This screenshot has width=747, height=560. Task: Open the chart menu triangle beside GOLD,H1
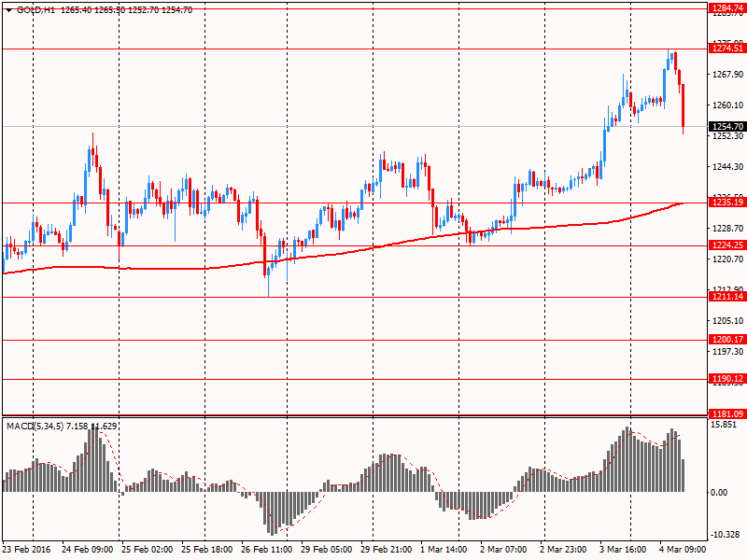8,9
